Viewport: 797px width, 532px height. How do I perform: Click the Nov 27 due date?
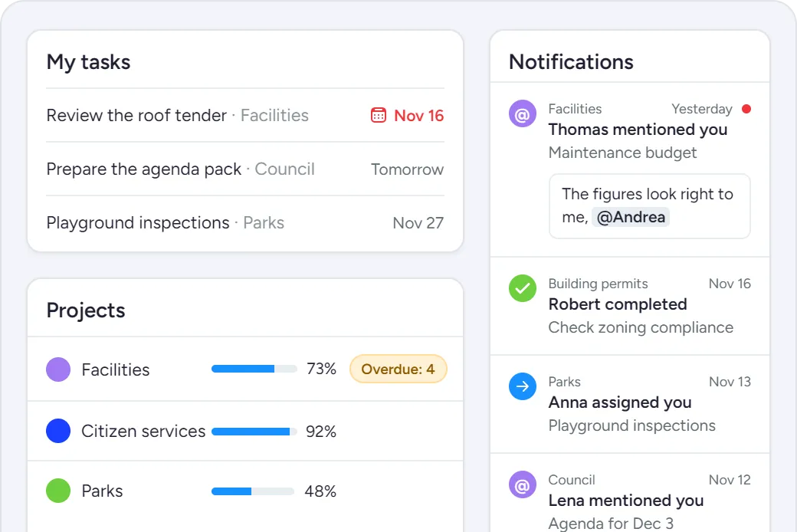[418, 223]
